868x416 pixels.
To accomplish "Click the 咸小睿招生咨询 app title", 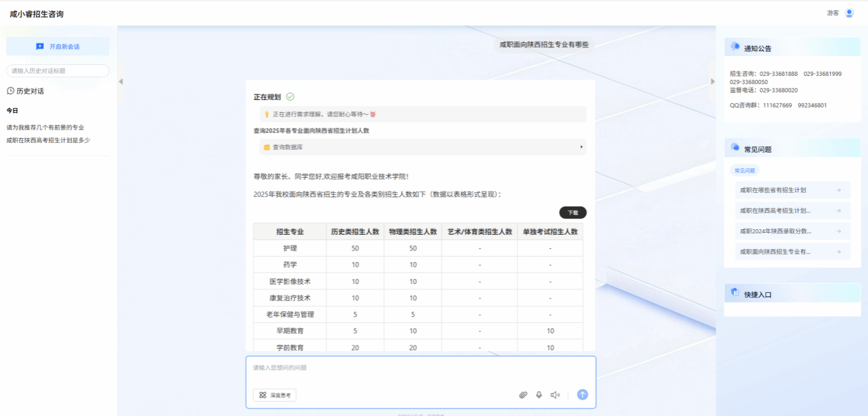I will tap(37, 14).
